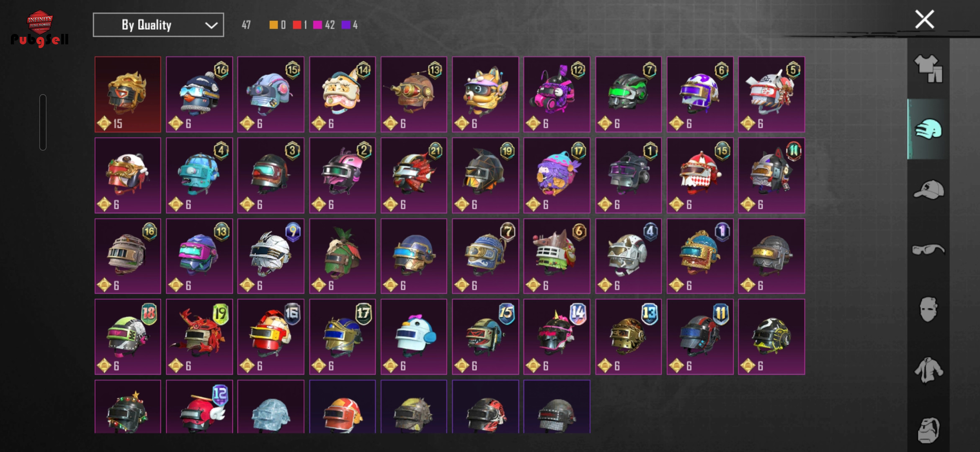Open the By Quality sort dropdown
This screenshot has width=980, height=452.
pos(158,25)
